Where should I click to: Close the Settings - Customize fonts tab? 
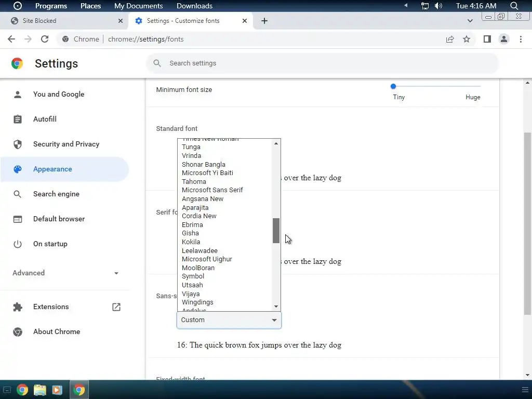tap(245, 21)
